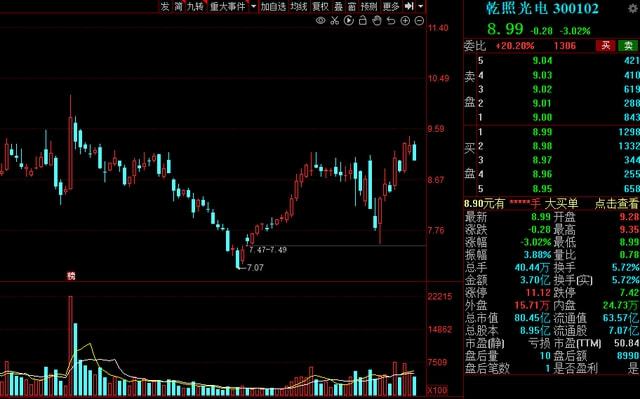
Task: Click the jump-to-end arrow icon in toolbar
Action: pos(409,6)
